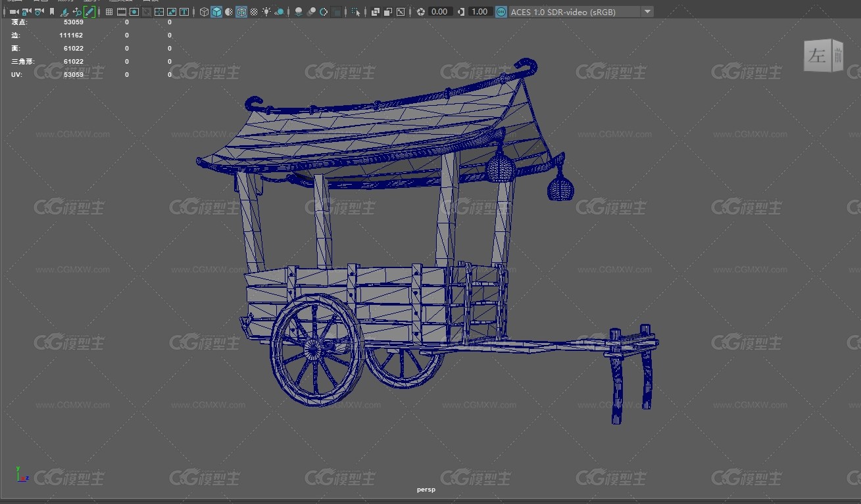Toggle viewport Shadows icon

coord(280,12)
